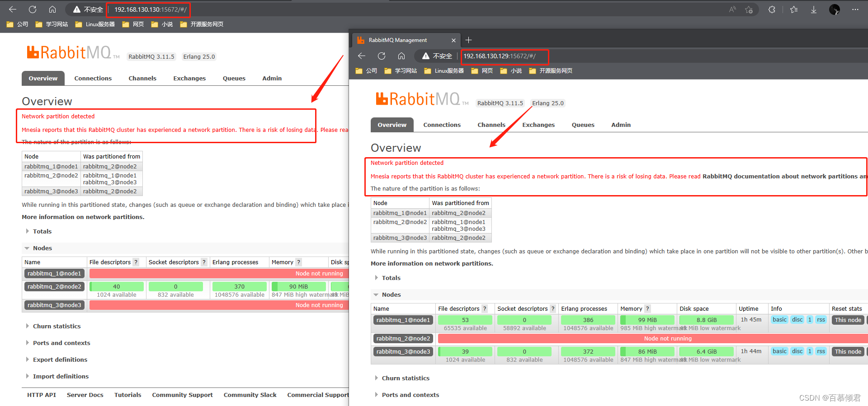Click the Uptime column header in the right window
This screenshot has width=868, height=406.
[749, 309]
